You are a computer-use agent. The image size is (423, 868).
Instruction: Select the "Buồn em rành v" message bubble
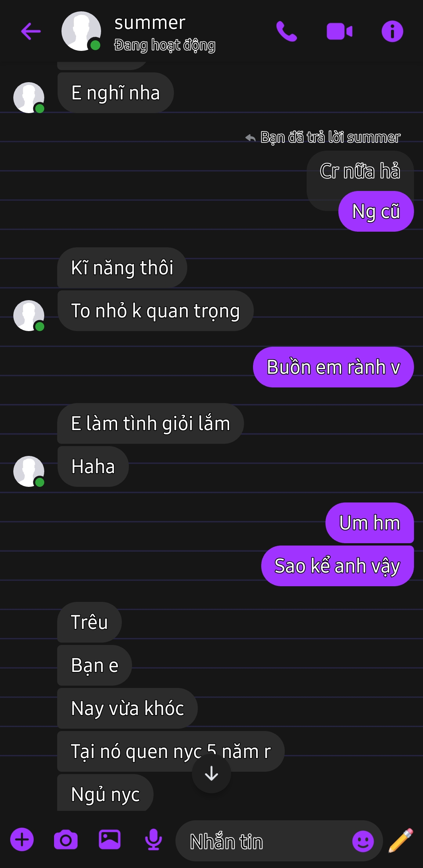coord(333,367)
